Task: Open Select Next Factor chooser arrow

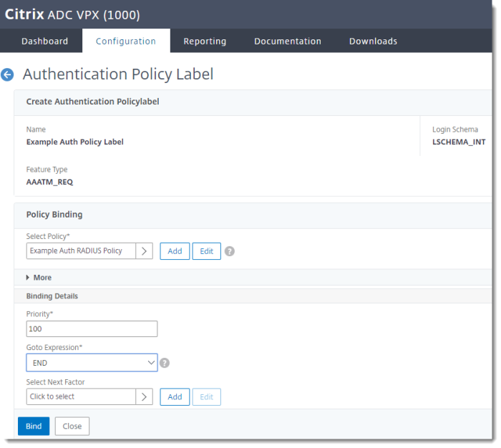Action: coord(144,396)
